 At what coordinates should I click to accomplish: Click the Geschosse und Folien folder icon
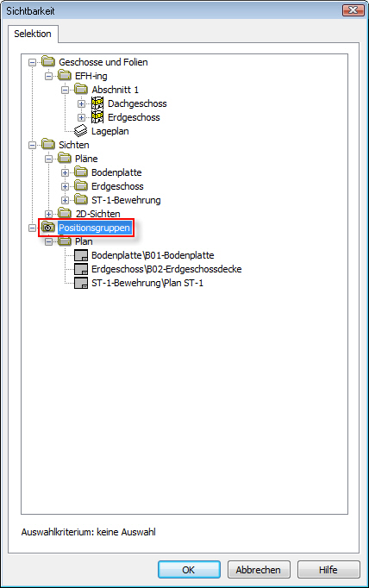click(x=48, y=61)
